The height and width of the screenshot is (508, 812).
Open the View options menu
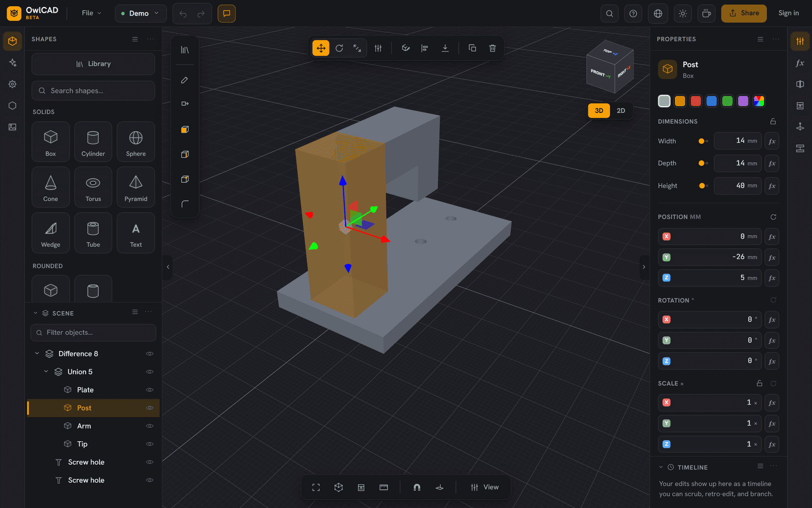[485, 487]
